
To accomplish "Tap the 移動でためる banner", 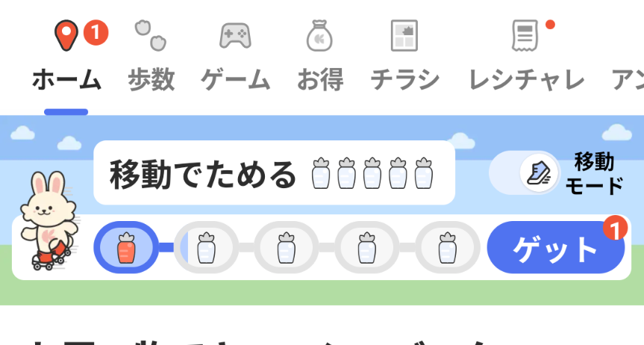I will pos(275,172).
